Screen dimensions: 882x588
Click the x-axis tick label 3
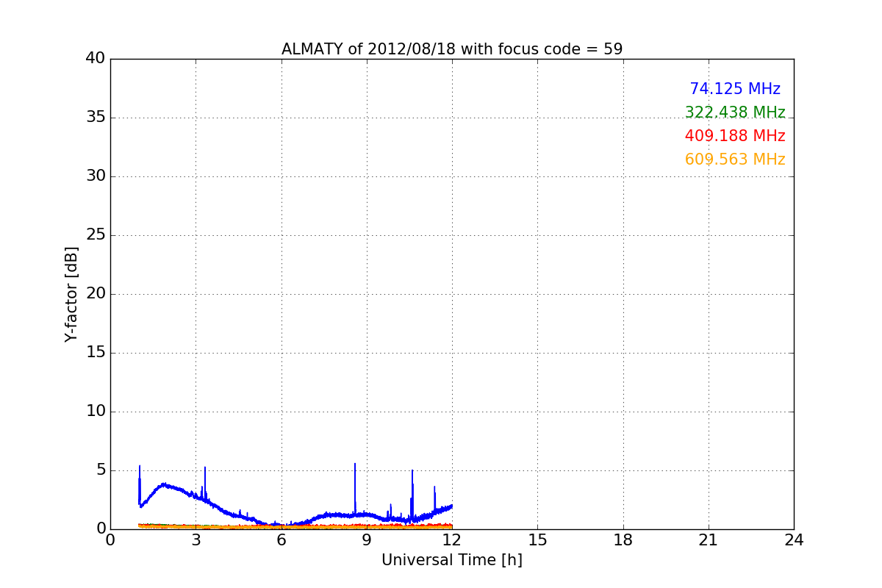[x=196, y=540]
